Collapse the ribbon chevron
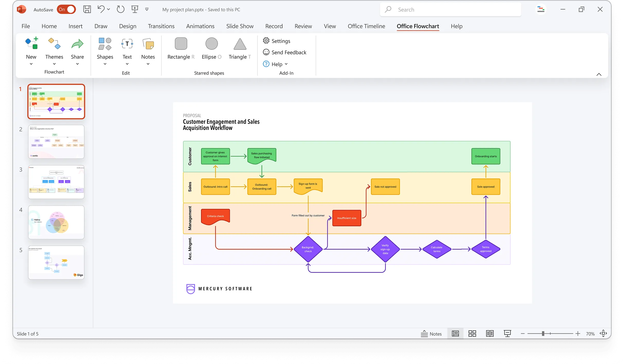 [x=599, y=74]
